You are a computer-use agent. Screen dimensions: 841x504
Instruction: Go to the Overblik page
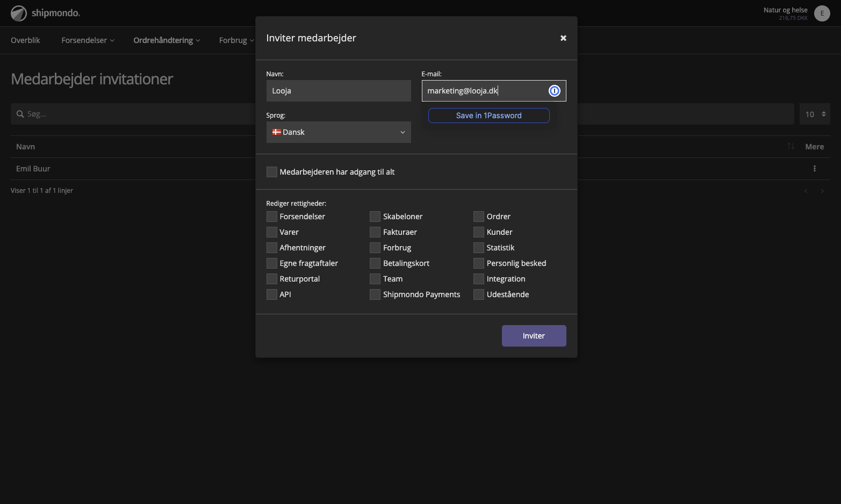[25, 40]
